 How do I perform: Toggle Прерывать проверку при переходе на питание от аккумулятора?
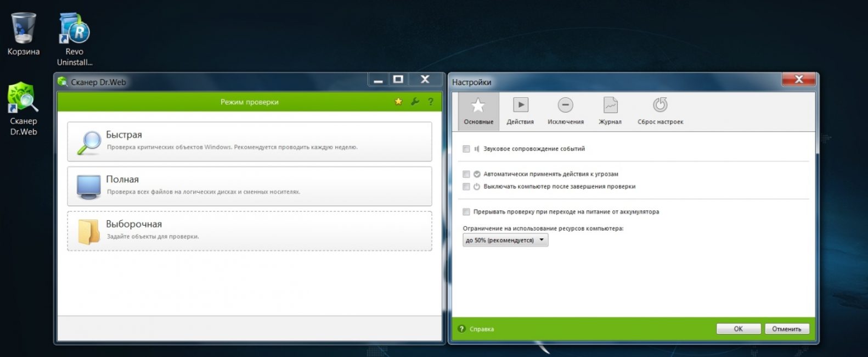click(x=466, y=212)
